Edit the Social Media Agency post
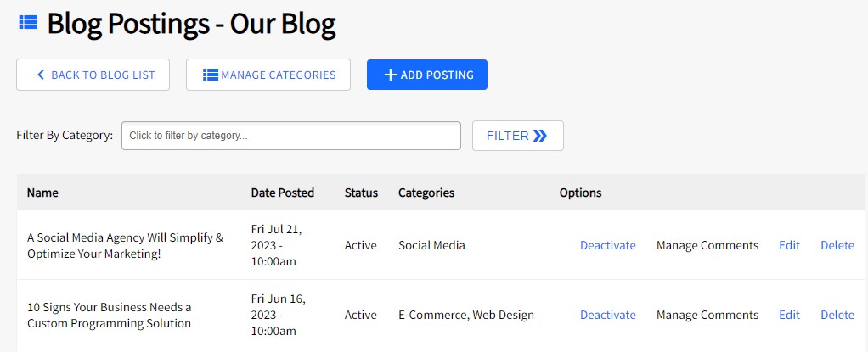This screenshot has height=352, width=868. (789, 245)
